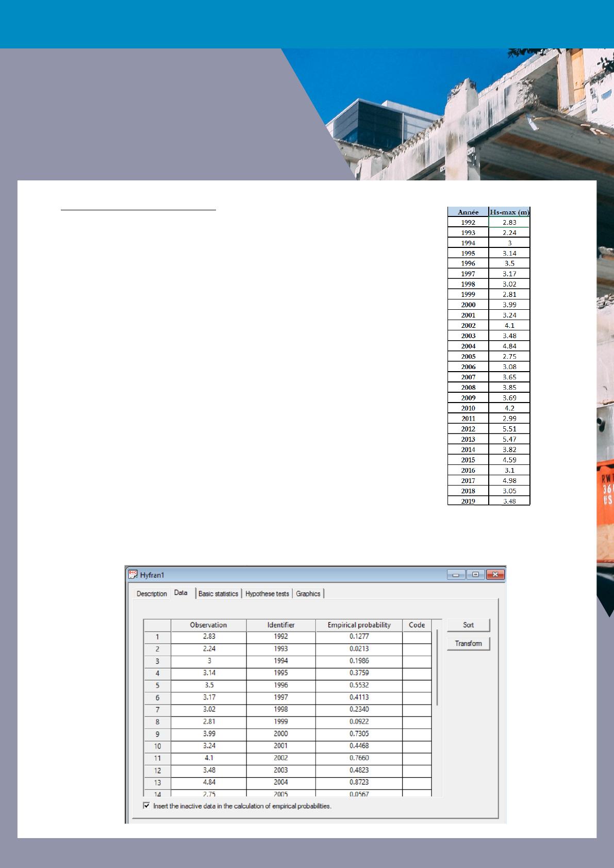Switch to the Description tab
Image resolution: width=614 pixels, height=868 pixels.
152,594
